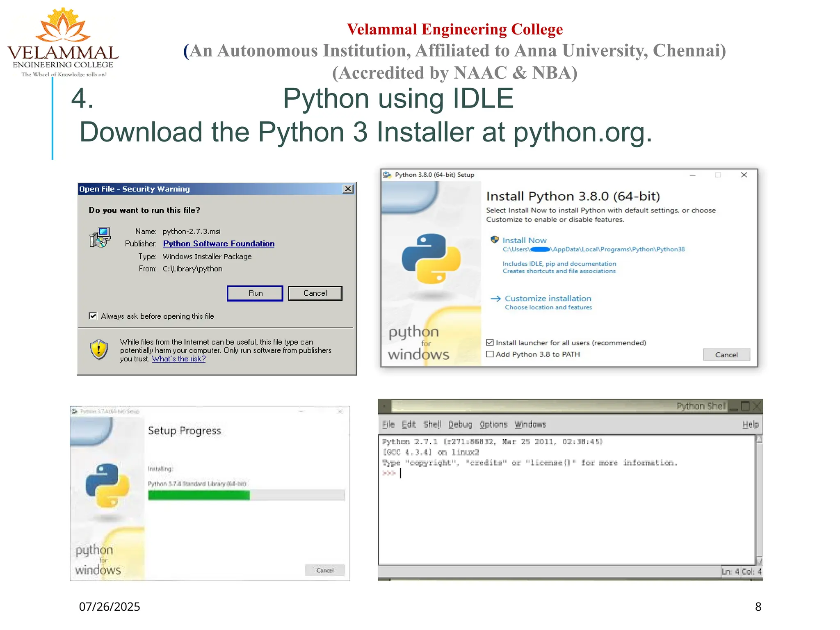Toggle Install launcher for all users checkbox
Viewport: 840px width, 630px height.
[490, 342]
